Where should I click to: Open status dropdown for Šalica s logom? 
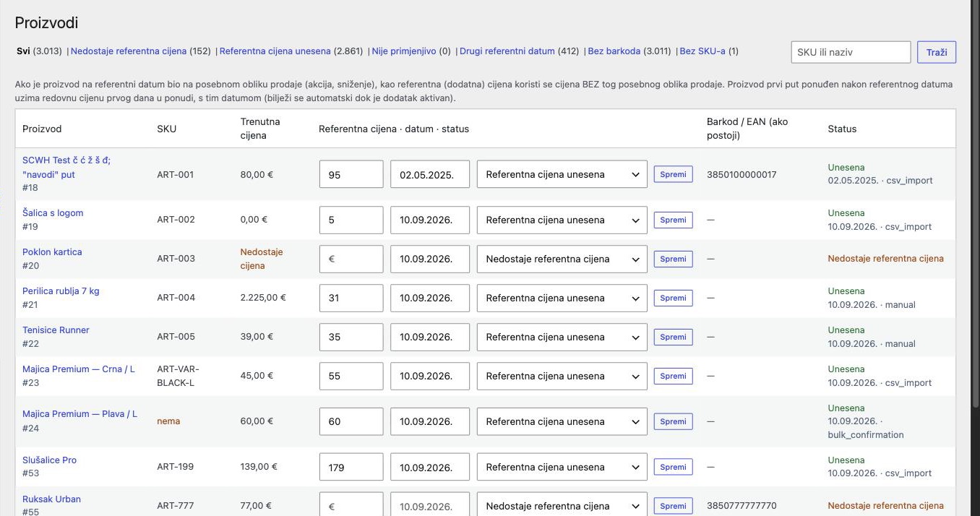pos(562,220)
